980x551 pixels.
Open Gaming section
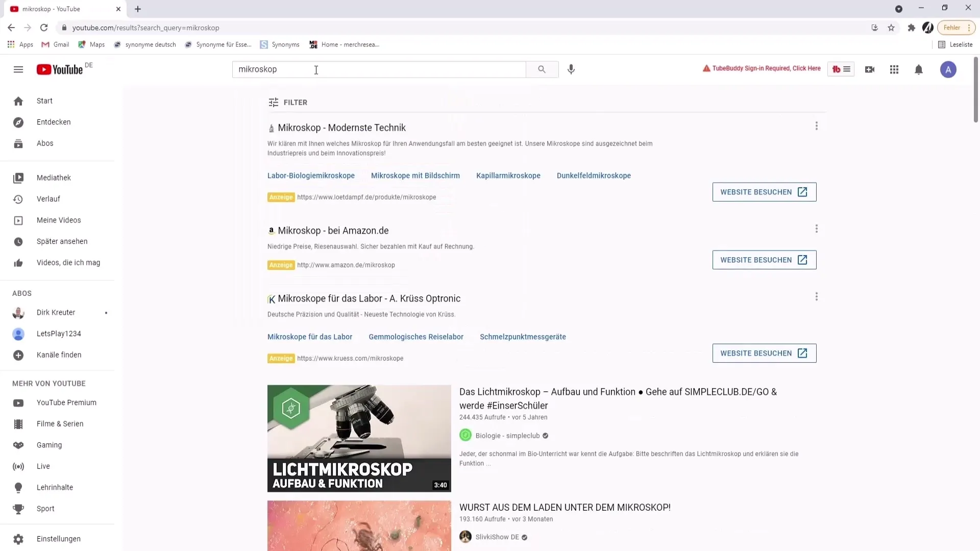pyautogui.click(x=57, y=445)
